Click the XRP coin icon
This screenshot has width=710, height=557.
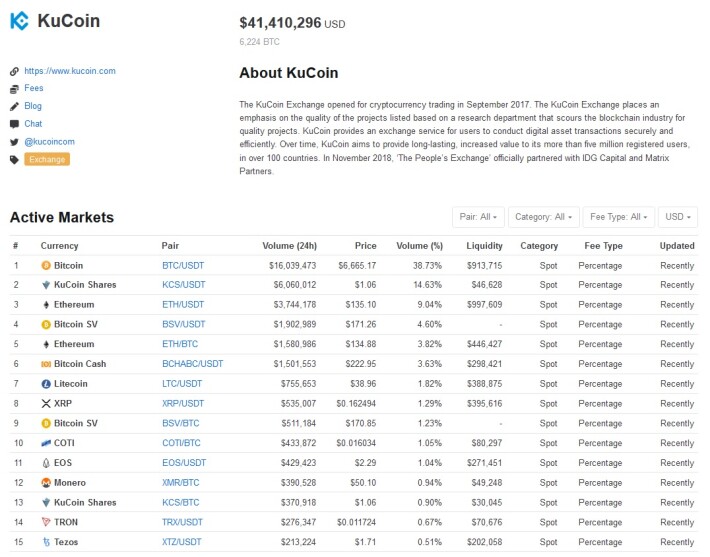[x=46, y=403]
